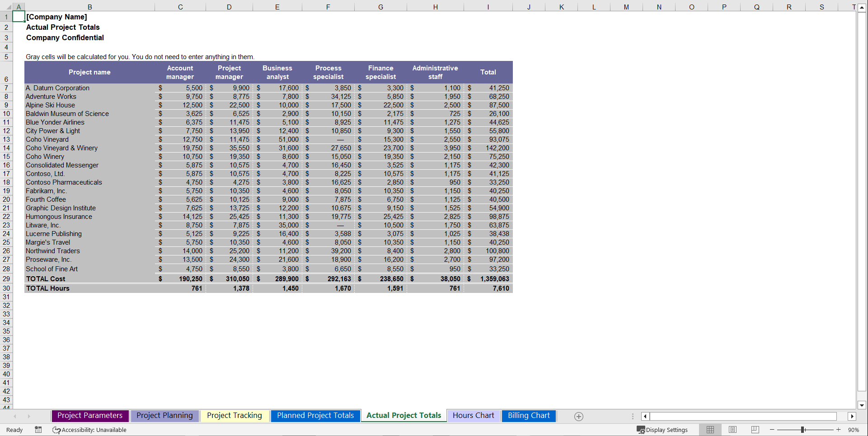Select column C header
The image size is (868, 436).
tap(180, 7)
